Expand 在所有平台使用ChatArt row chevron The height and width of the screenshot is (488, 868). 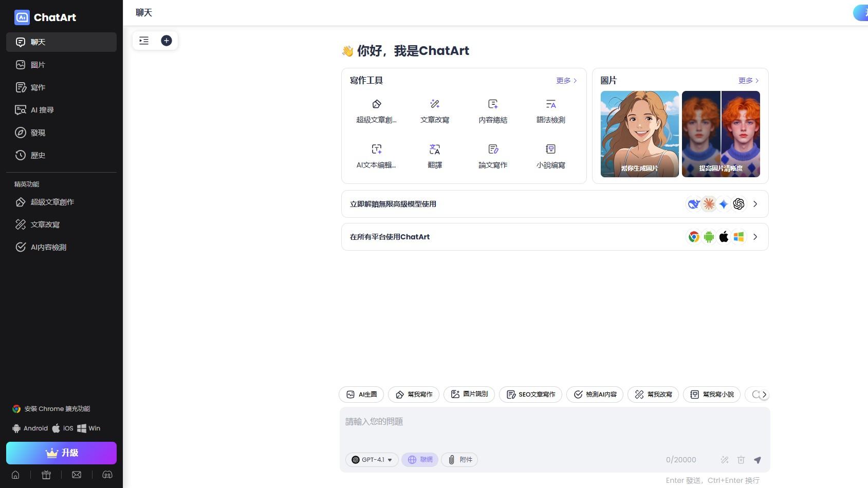point(755,237)
